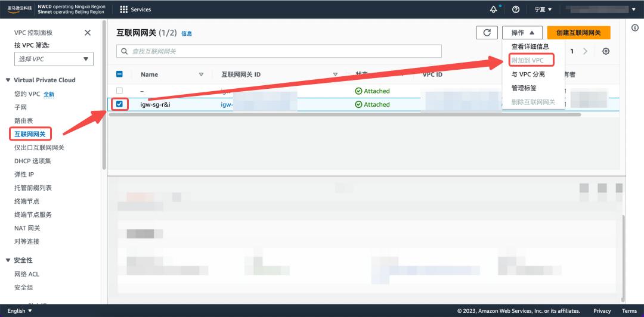Open 终端节点服务 in sidebar
Viewport: 644px width, 317px height.
pos(33,215)
